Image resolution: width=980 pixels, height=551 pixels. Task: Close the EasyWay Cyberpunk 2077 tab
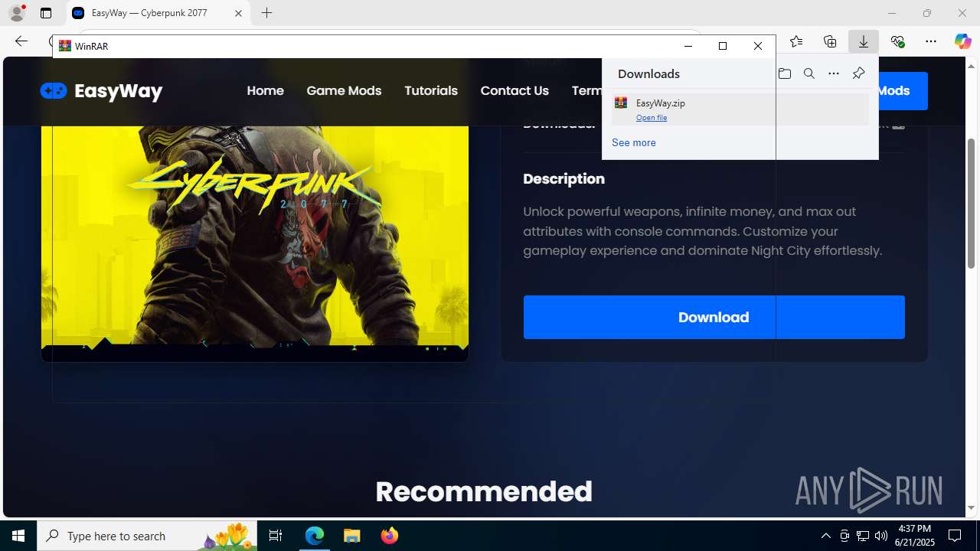238,13
